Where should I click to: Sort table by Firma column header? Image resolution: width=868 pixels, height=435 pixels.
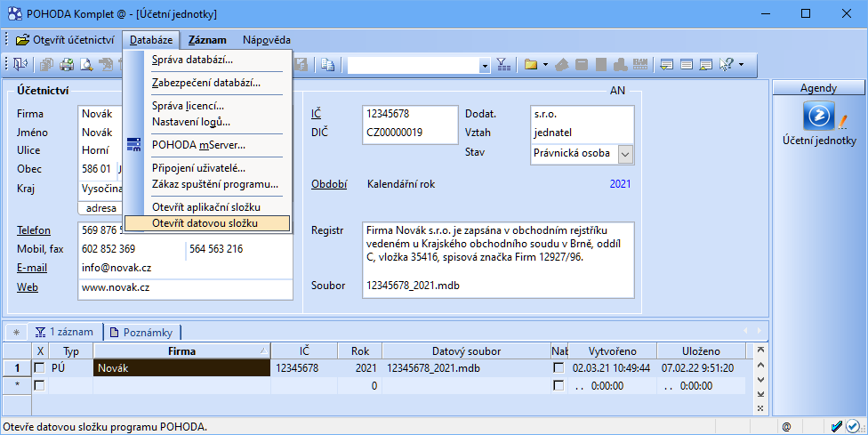pos(181,351)
